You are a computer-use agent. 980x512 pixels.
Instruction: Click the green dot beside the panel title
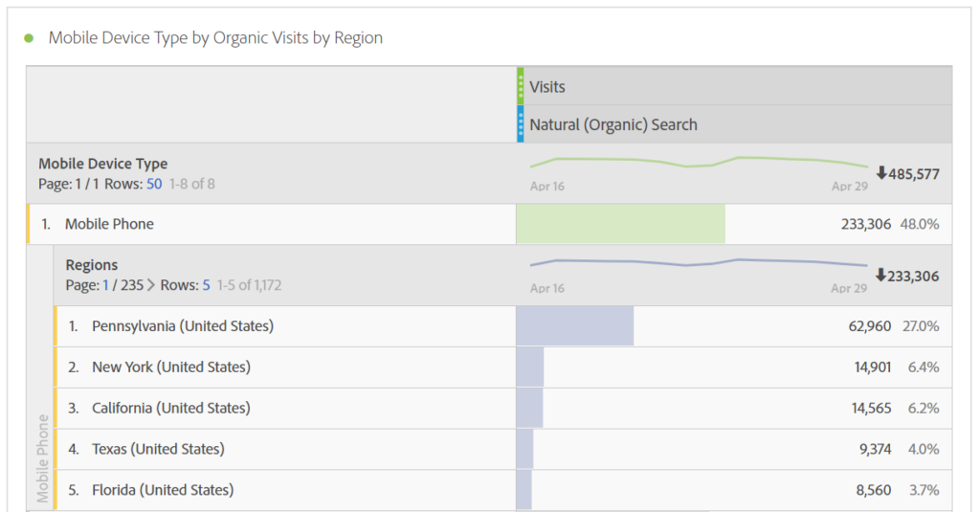tap(29, 38)
